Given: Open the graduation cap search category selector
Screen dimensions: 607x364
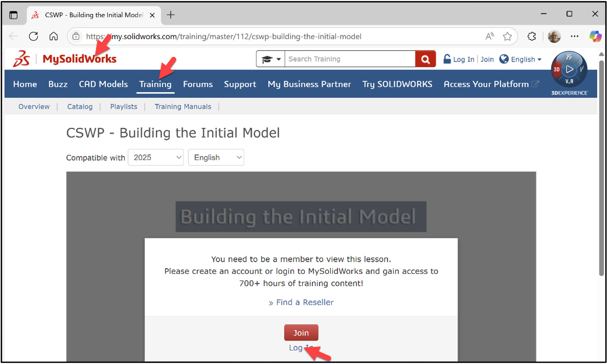Looking at the screenshot, I should [271, 59].
